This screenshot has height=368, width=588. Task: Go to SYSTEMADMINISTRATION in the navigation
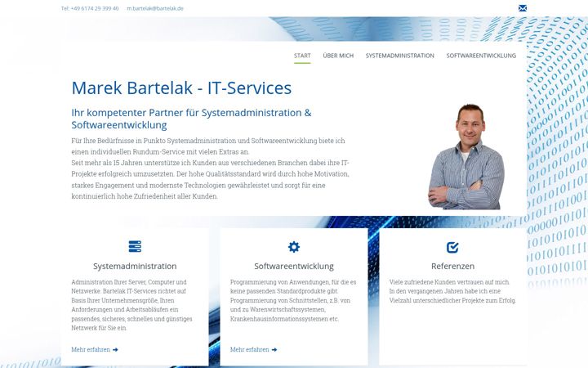point(399,56)
